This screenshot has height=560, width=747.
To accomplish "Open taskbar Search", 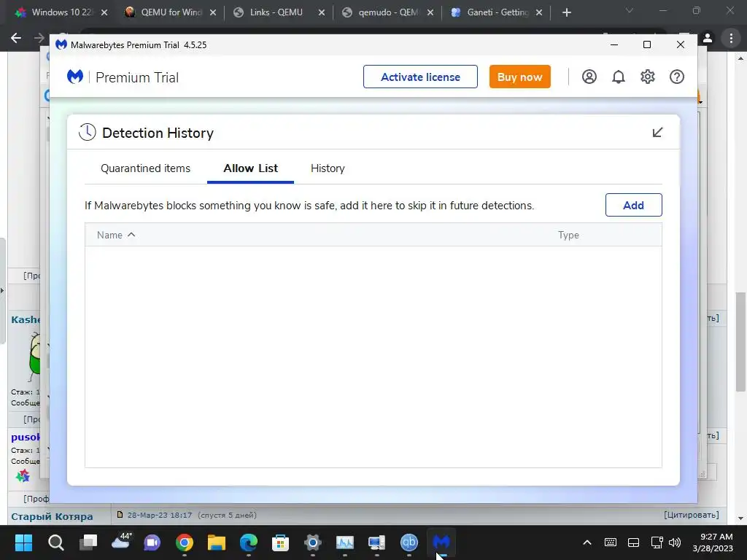I will click(55, 542).
